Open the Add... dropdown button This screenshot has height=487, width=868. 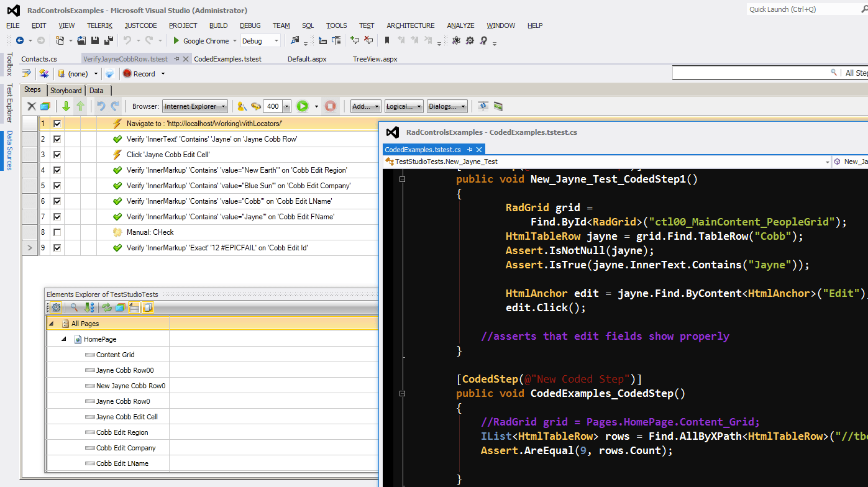(x=366, y=106)
